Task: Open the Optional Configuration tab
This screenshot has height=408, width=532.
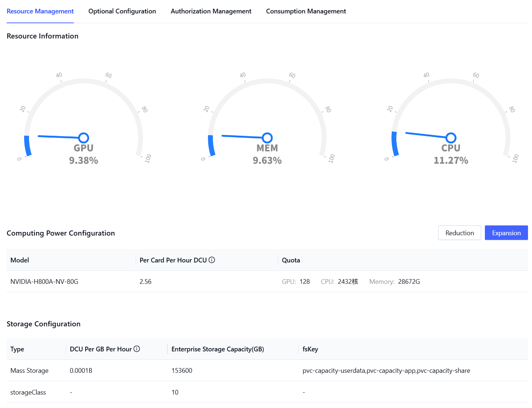Action: coord(122,11)
